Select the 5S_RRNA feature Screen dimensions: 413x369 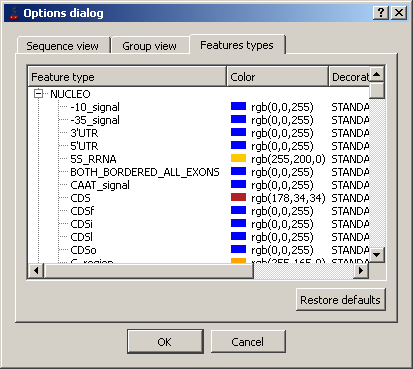pos(93,159)
